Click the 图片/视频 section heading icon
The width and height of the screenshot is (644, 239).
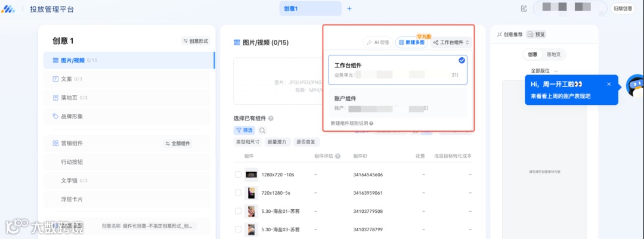(237, 42)
